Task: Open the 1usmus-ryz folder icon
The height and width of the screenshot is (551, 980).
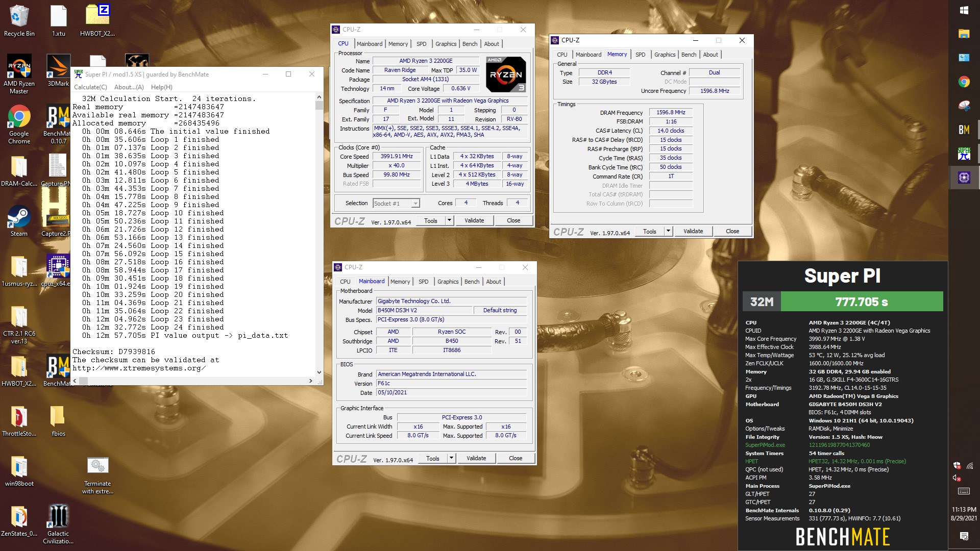Action: 19,271
